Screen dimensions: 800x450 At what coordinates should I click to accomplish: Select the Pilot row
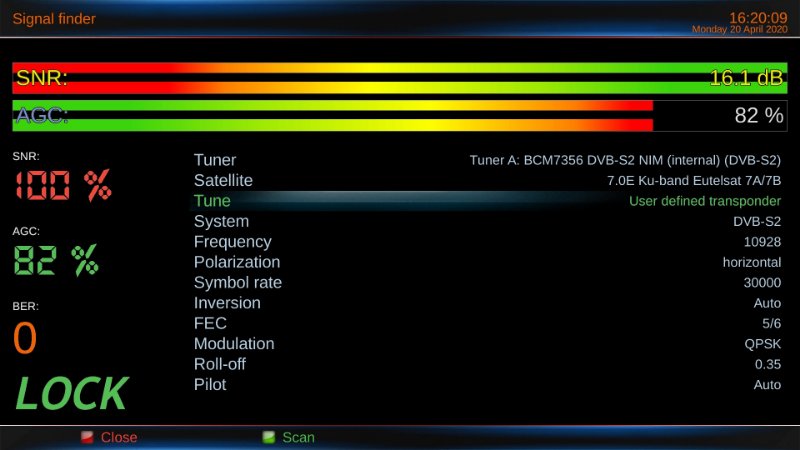click(487, 385)
